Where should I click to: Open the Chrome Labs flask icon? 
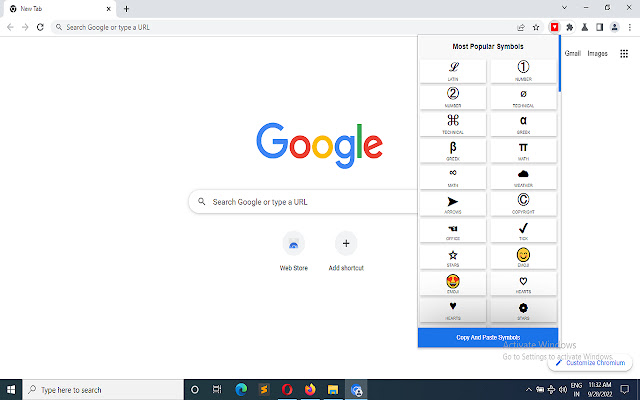point(584,27)
